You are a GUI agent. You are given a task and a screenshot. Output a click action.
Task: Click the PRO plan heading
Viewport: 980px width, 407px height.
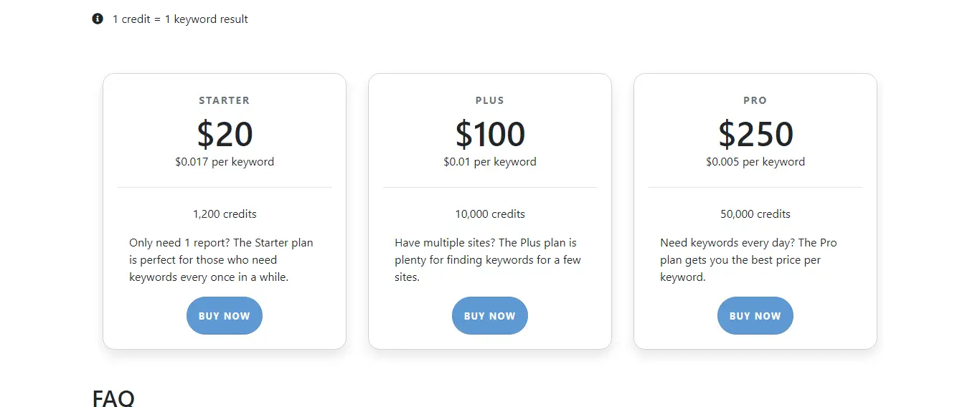(755, 100)
